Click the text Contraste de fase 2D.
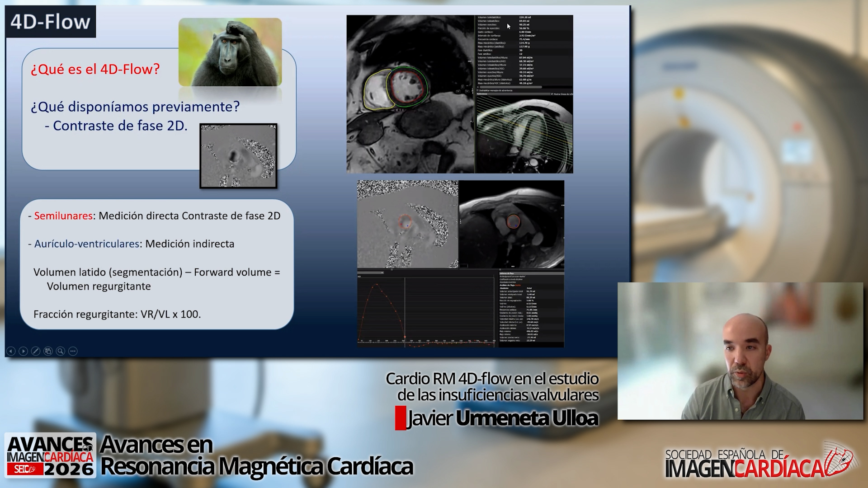The width and height of the screenshot is (868, 488). 120,126
